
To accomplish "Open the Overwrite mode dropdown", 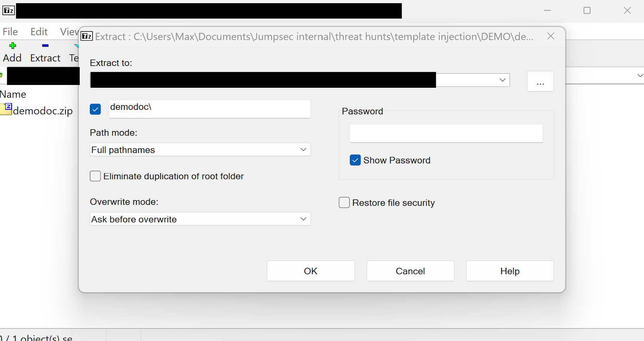I will [303, 219].
